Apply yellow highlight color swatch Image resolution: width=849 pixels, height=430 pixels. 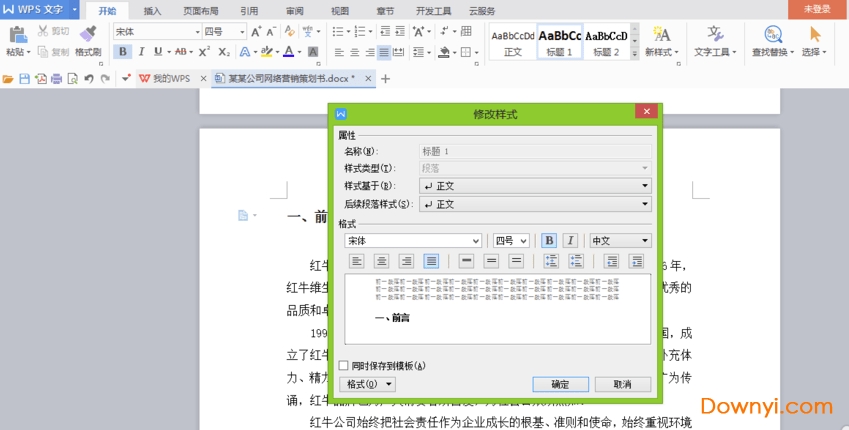[266, 51]
